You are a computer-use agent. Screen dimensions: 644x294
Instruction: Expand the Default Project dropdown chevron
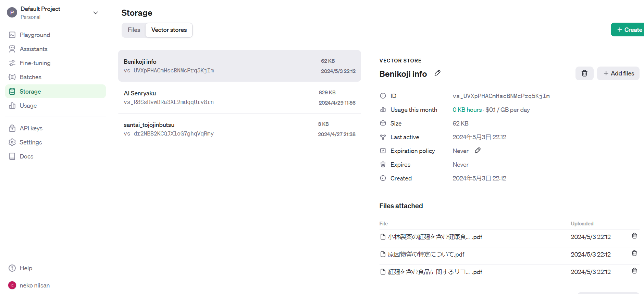96,13
